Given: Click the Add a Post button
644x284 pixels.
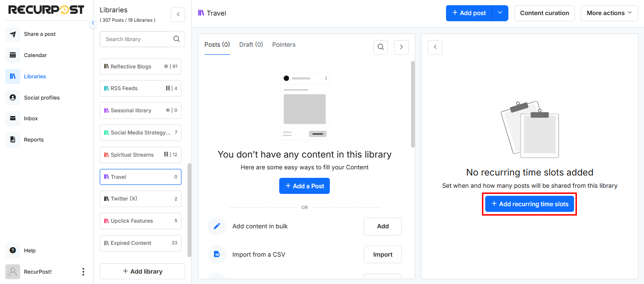Looking at the screenshot, I should click(304, 186).
